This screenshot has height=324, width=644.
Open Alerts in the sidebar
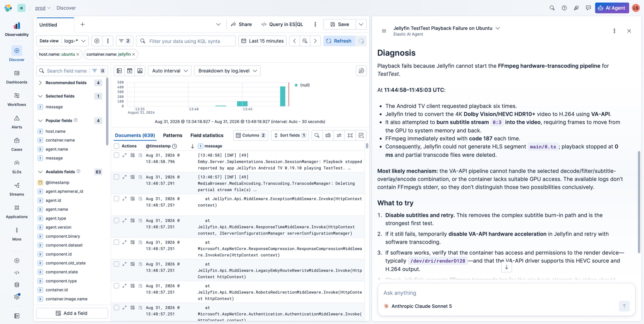coord(17,122)
